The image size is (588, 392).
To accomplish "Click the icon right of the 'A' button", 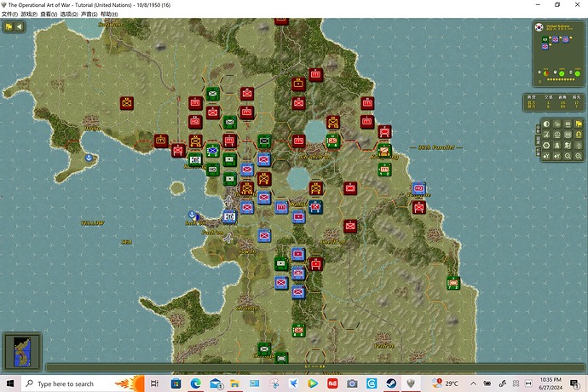I will pyautogui.click(x=568, y=146).
